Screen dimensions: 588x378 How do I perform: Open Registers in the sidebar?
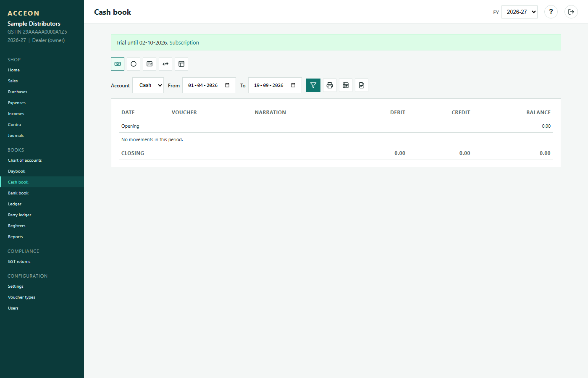(42, 226)
